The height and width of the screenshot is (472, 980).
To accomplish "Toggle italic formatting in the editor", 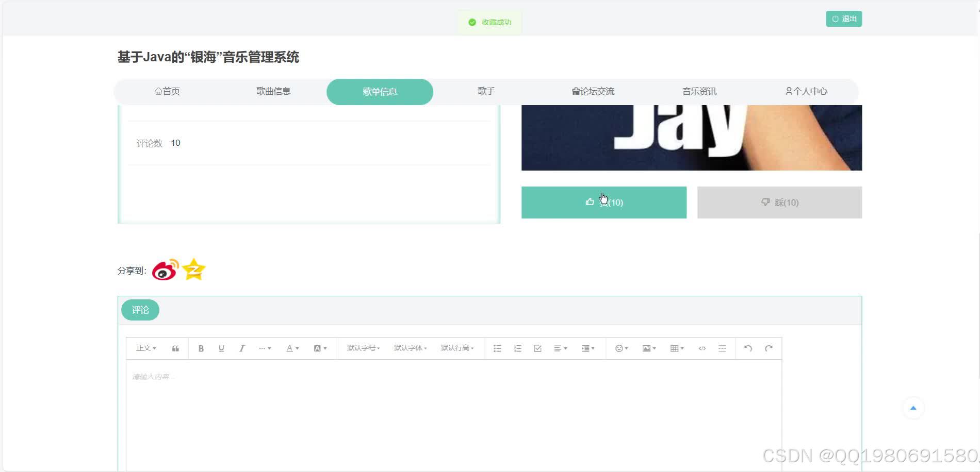I will pyautogui.click(x=242, y=348).
